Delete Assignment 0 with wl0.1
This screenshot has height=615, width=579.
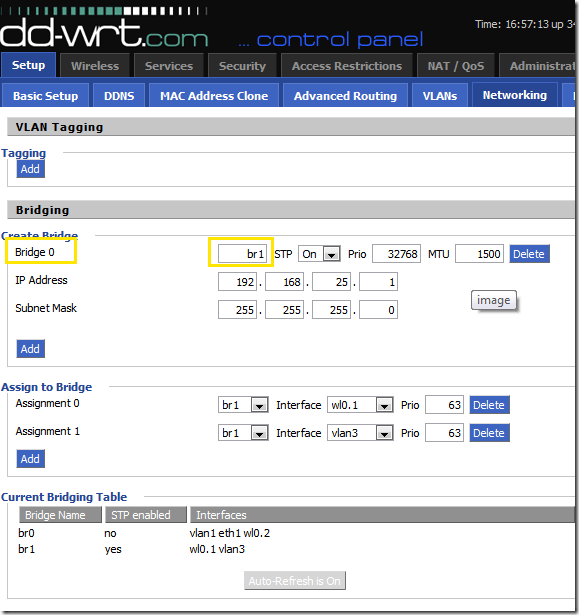click(x=489, y=405)
